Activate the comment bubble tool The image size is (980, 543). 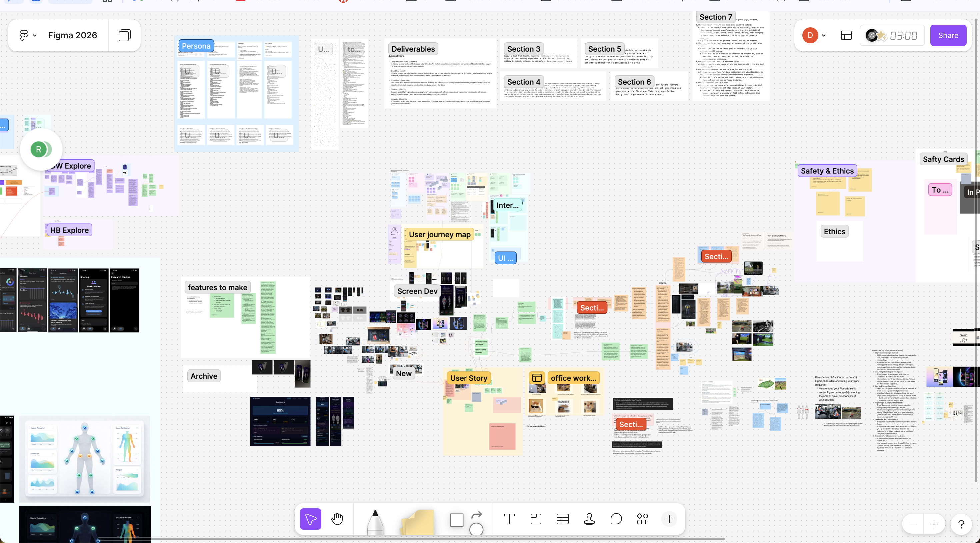pyautogui.click(x=616, y=519)
